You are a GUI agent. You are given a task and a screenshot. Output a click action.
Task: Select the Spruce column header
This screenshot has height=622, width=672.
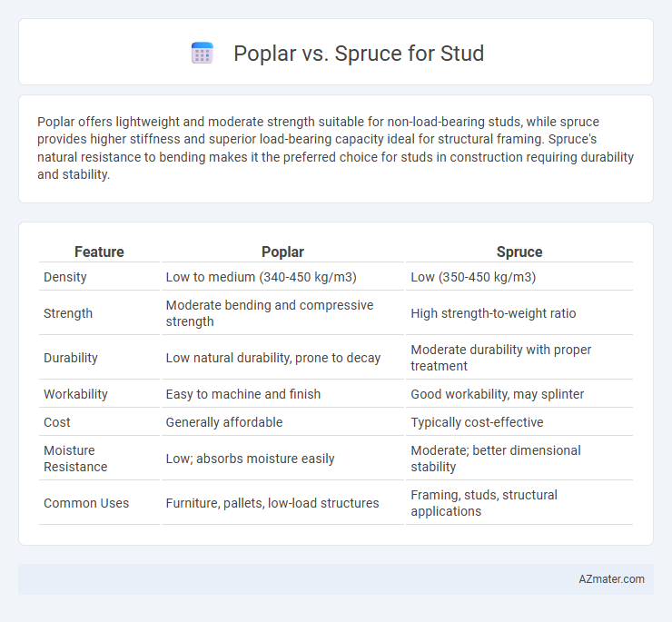tap(519, 252)
